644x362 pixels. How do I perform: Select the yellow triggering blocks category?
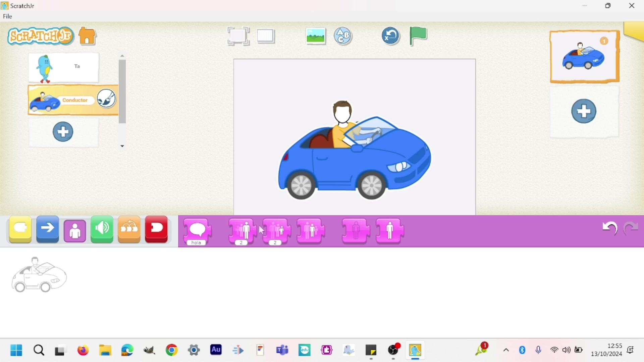click(20, 229)
